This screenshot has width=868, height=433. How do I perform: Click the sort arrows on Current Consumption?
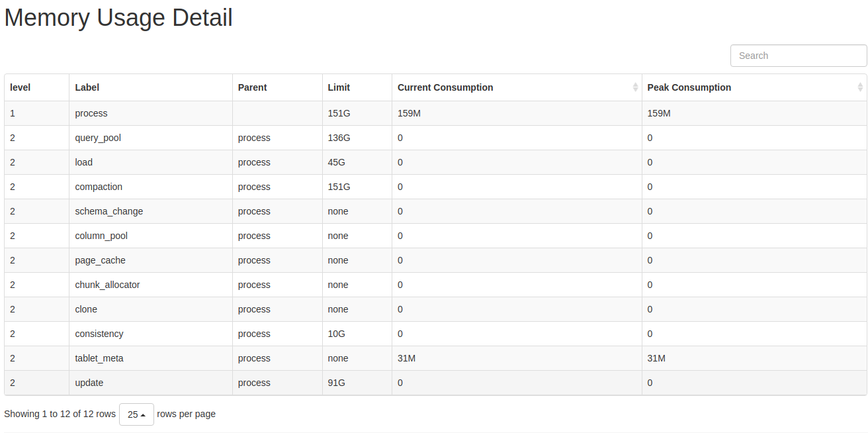pyautogui.click(x=635, y=87)
